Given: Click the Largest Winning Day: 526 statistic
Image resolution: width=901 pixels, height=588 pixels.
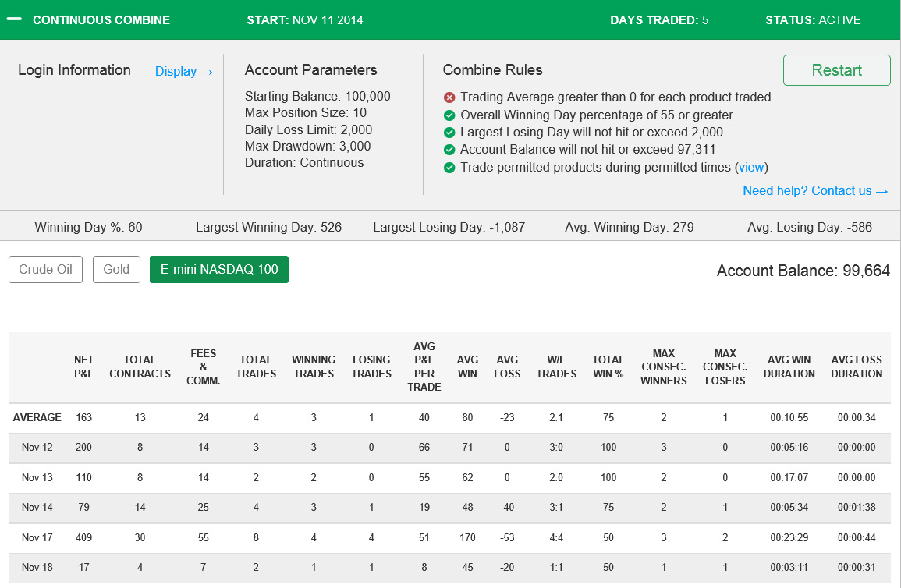Looking at the screenshot, I should [x=268, y=228].
